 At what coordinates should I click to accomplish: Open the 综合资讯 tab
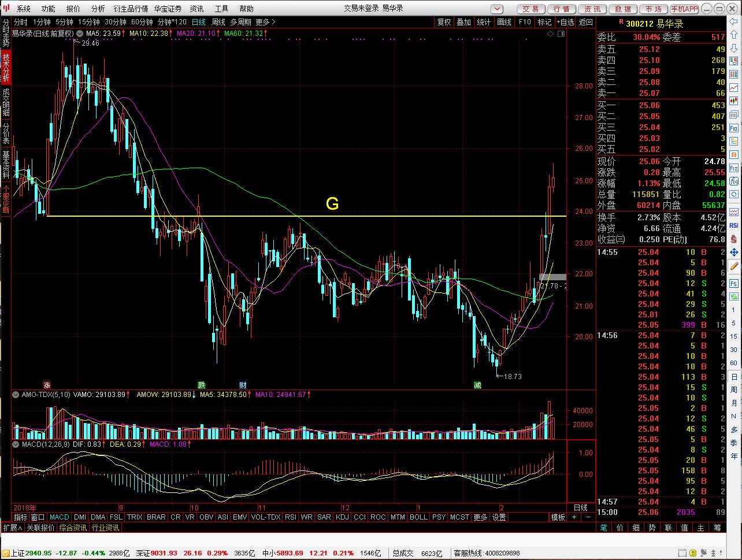73,528
